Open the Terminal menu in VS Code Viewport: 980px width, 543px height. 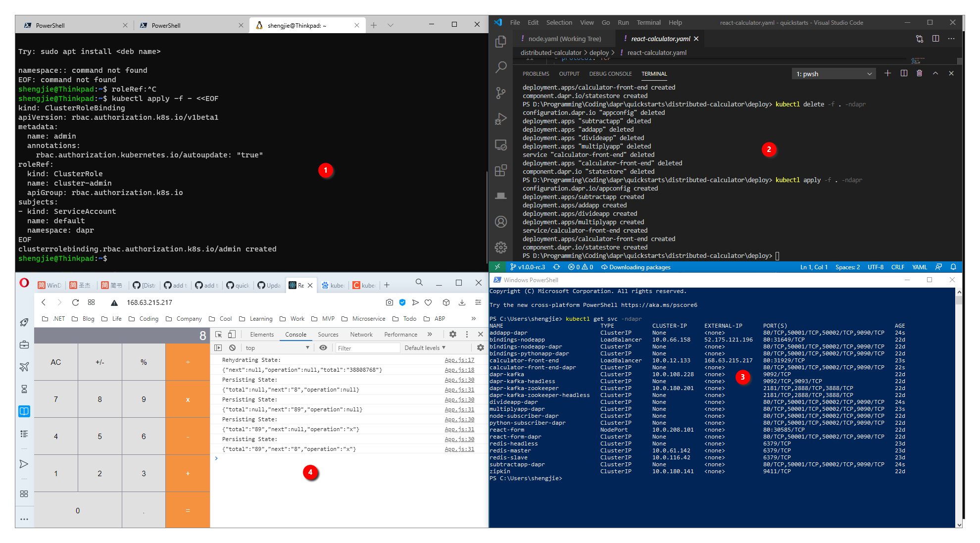(648, 22)
